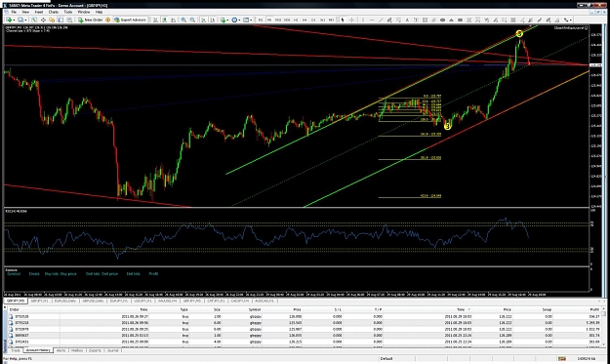Expand the profiles dropdown arrow

(x=25, y=20)
